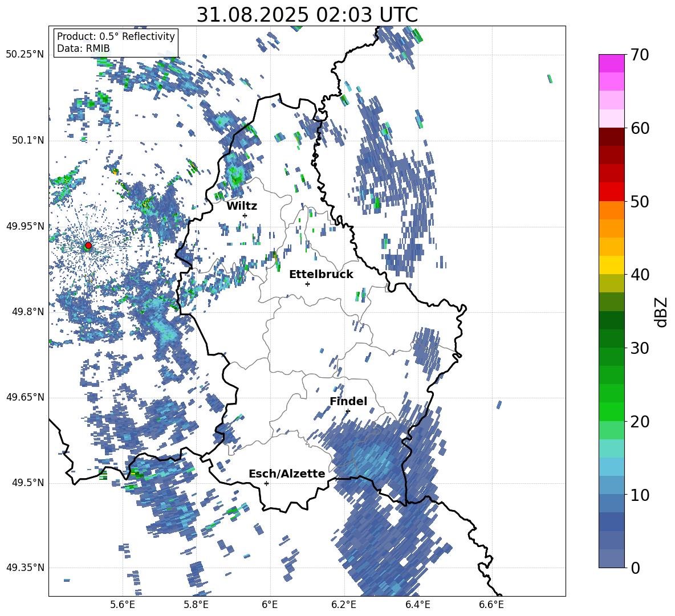Click the colorbar tick label 10
The width and height of the screenshot is (675, 616).
pyautogui.click(x=640, y=495)
